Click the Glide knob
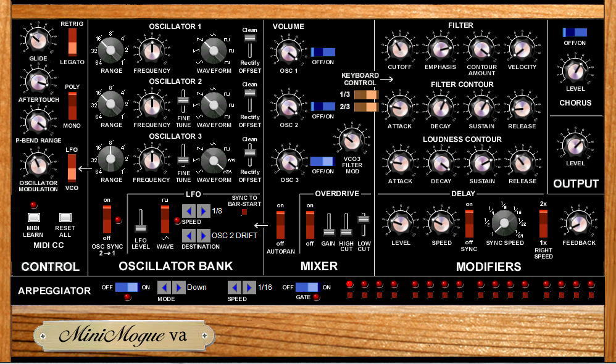616x364 pixels. (x=38, y=39)
